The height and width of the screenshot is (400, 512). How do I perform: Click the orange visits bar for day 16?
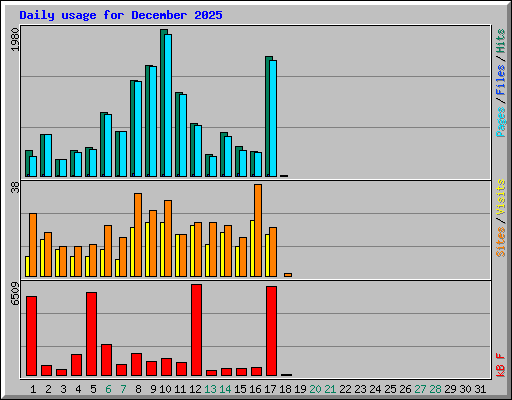pos(258,230)
